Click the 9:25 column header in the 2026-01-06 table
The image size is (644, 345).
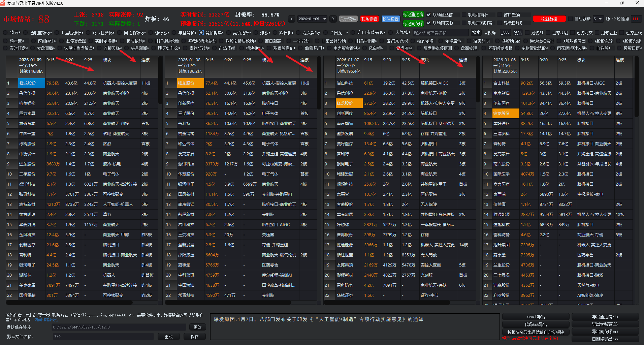566,66
